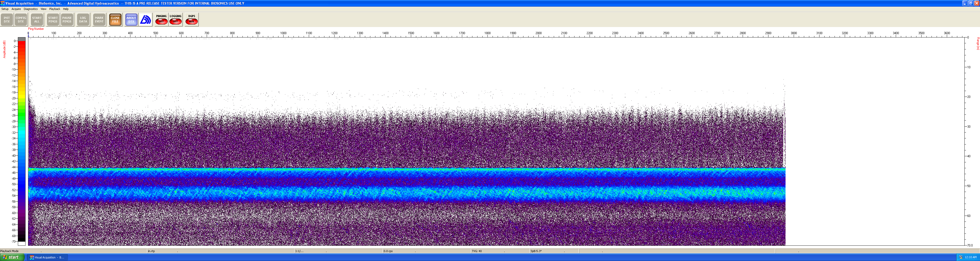
Task: Click ping number 1000 on the ruler
Action: [x=283, y=33]
